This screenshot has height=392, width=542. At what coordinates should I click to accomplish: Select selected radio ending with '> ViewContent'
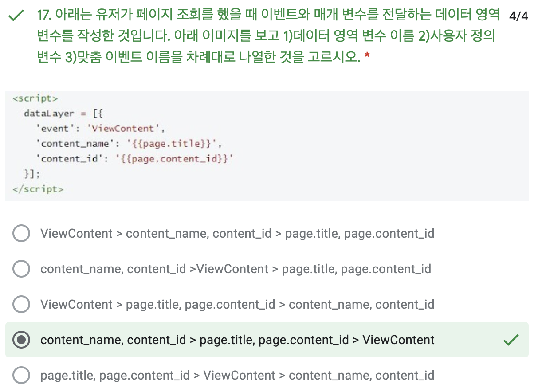pos(21,340)
